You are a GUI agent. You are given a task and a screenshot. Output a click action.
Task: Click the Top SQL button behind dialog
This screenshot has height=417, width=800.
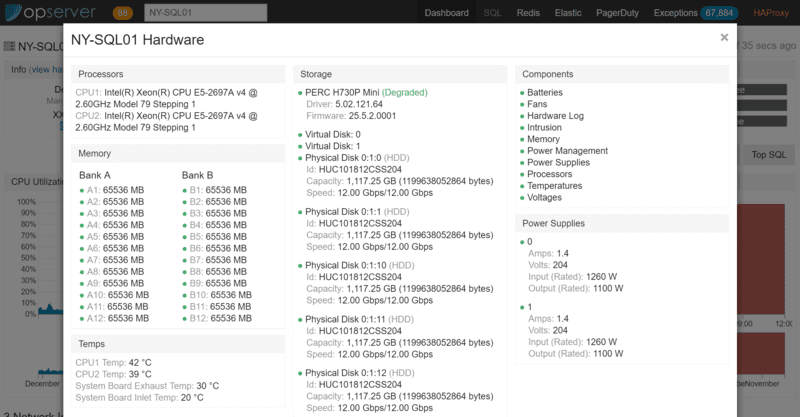click(x=768, y=155)
